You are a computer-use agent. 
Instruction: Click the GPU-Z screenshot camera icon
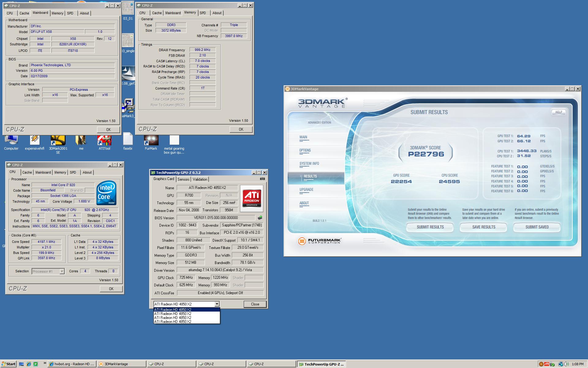point(262,179)
